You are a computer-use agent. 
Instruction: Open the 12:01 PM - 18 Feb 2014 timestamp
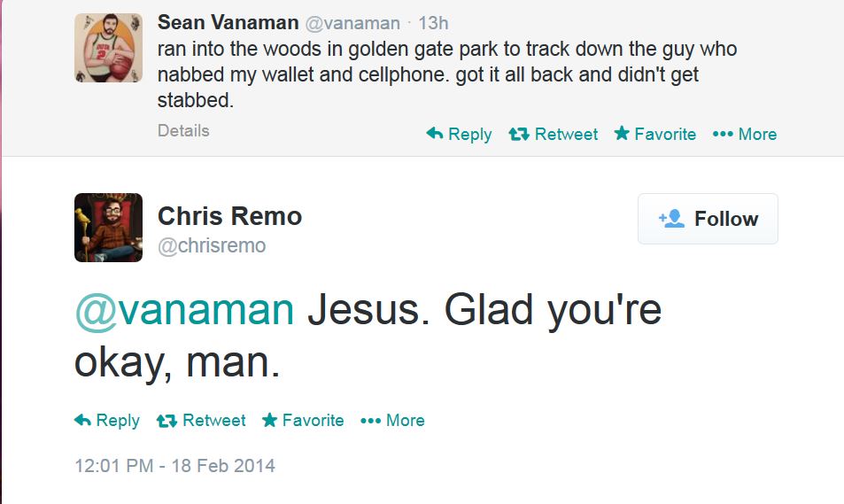(174, 466)
